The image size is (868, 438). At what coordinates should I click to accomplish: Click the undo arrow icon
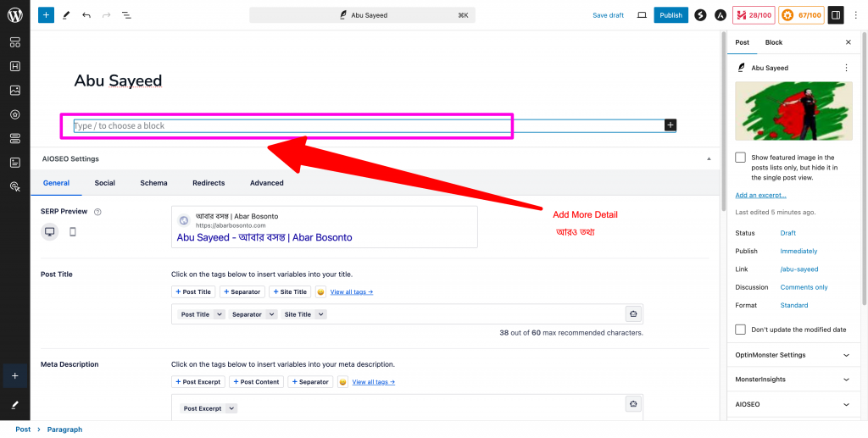click(86, 15)
